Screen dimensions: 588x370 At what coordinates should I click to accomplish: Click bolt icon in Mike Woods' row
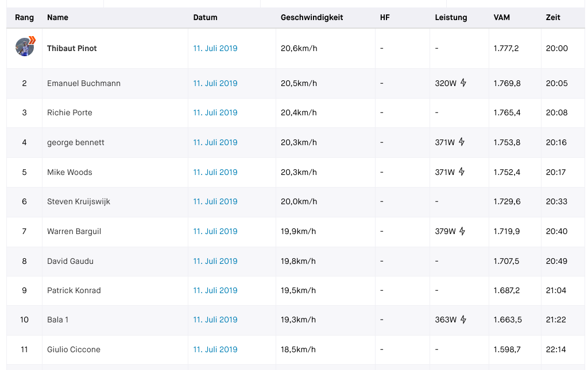[x=462, y=172]
